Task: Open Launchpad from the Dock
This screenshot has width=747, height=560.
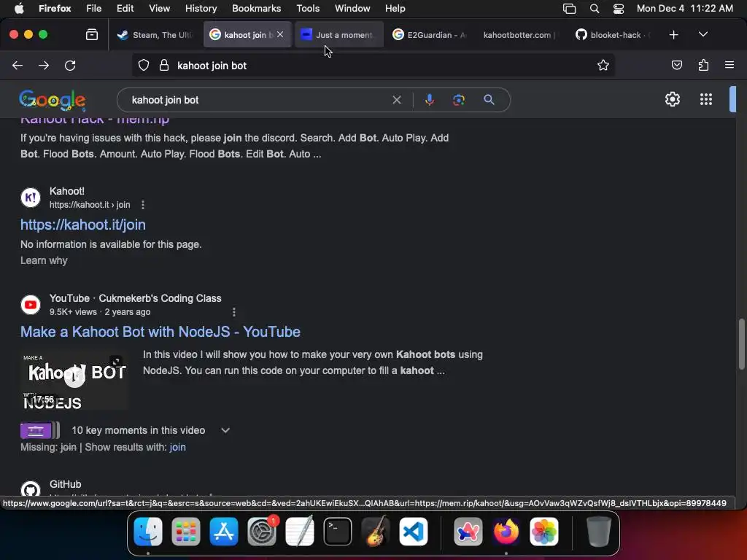Action: tap(186, 532)
